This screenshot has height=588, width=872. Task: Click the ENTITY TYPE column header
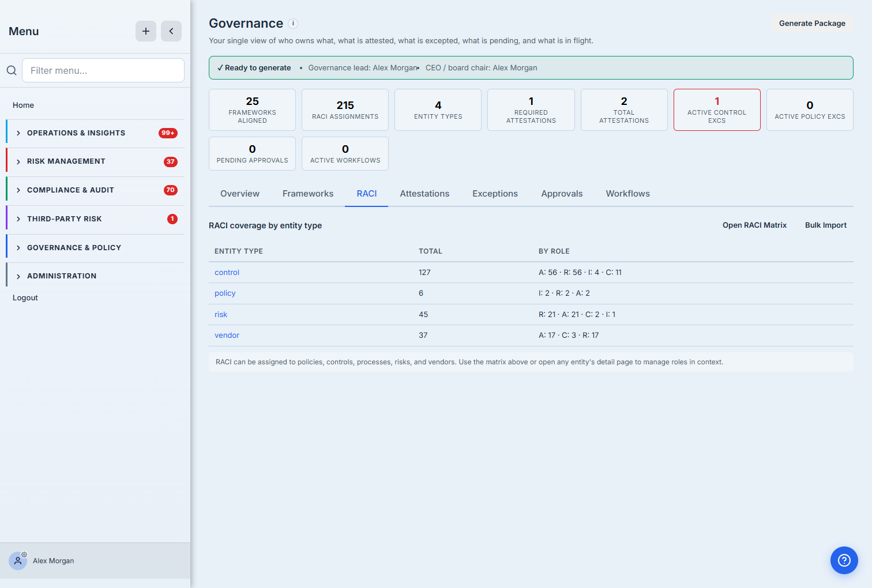(x=239, y=251)
